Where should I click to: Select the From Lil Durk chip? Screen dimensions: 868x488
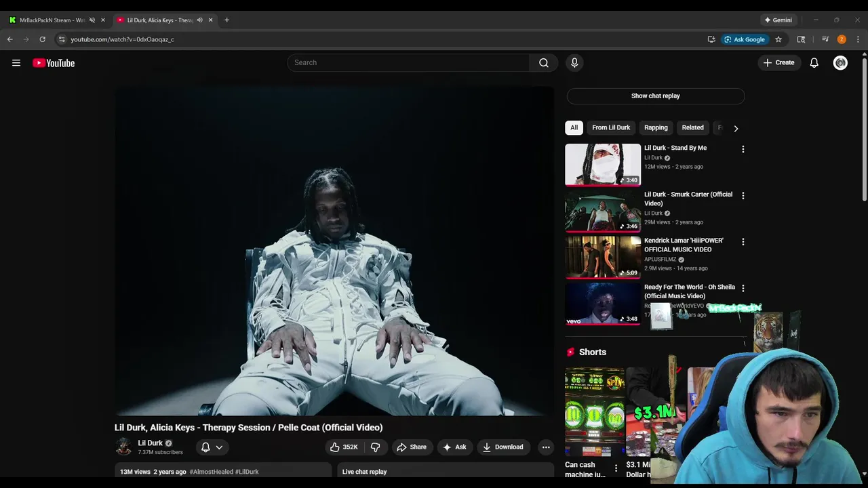click(611, 127)
